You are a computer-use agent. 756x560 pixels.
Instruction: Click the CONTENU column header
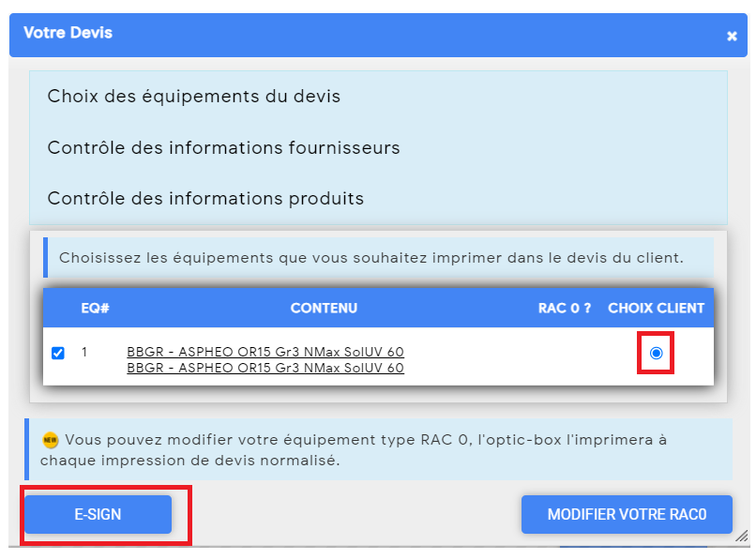point(324,309)
